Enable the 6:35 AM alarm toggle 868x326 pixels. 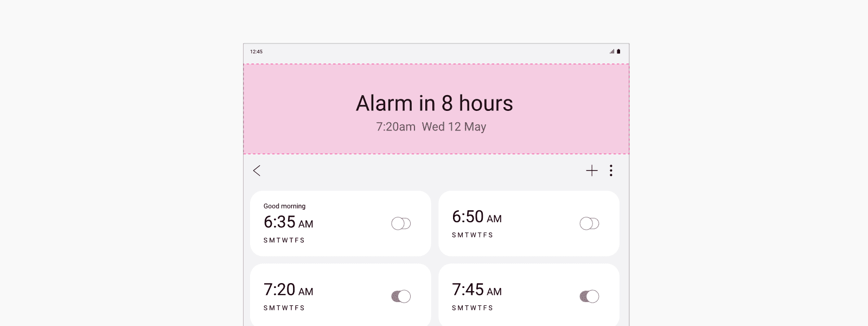click(x=401, y=223)
